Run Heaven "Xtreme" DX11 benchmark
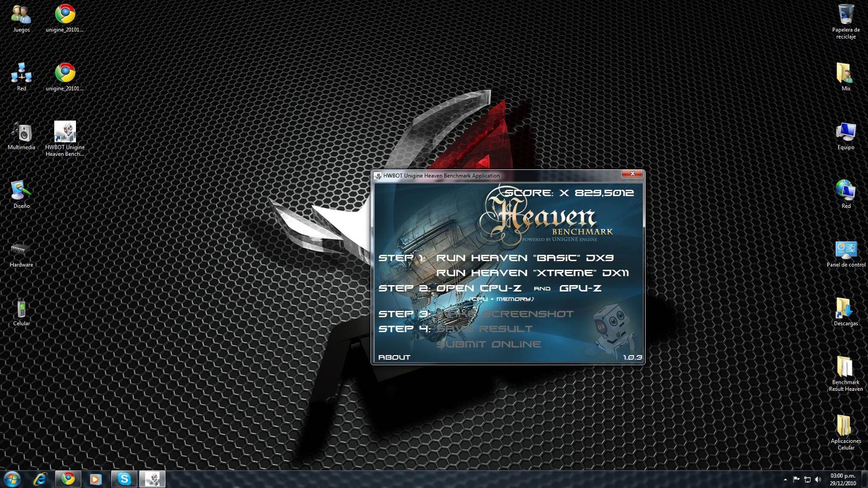The width and height of the screenshot is (868, 488). 532,273
